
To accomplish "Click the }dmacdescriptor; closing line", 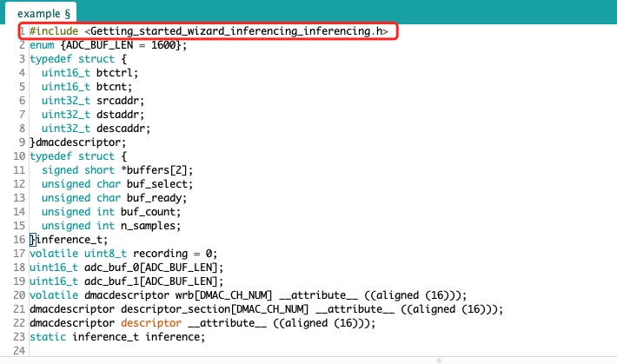I will click(x=78, y=142).
